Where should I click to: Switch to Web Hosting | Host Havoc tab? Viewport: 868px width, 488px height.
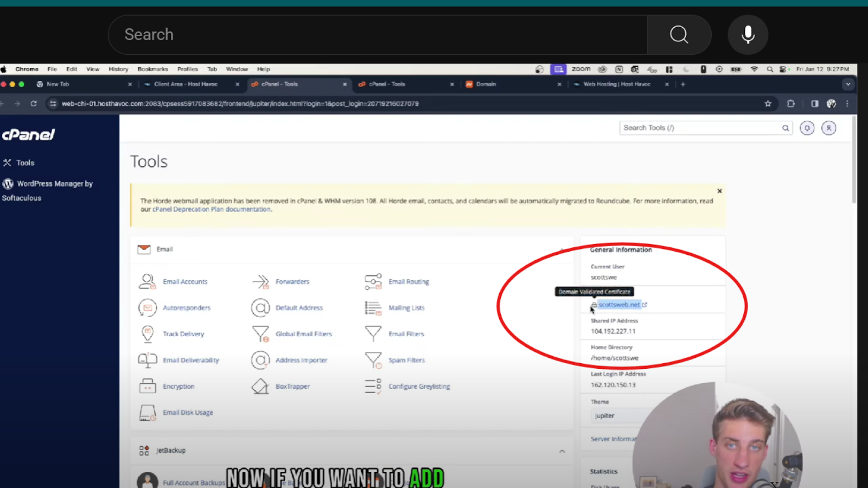click(x=617, y=84)
